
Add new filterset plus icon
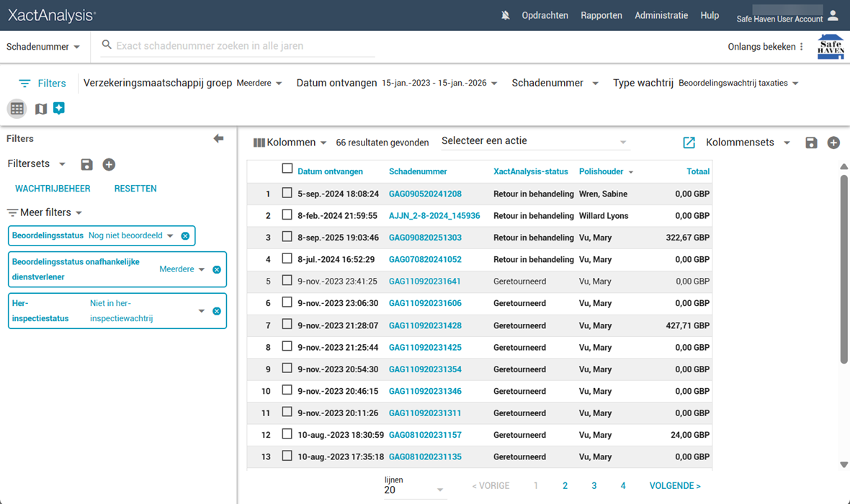109,165
